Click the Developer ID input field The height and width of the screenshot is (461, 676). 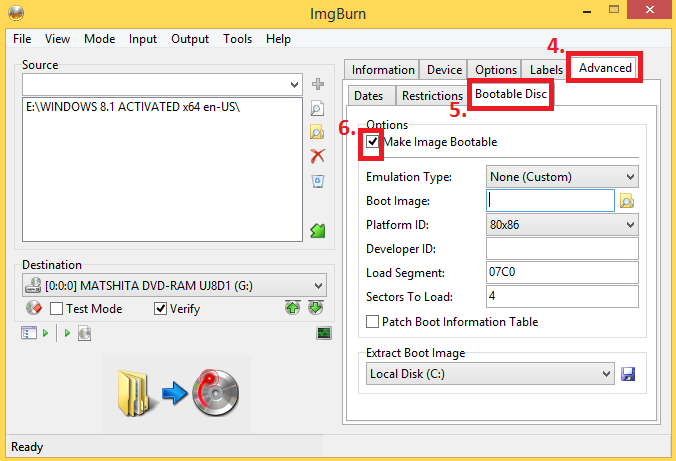tap(562, 248)
